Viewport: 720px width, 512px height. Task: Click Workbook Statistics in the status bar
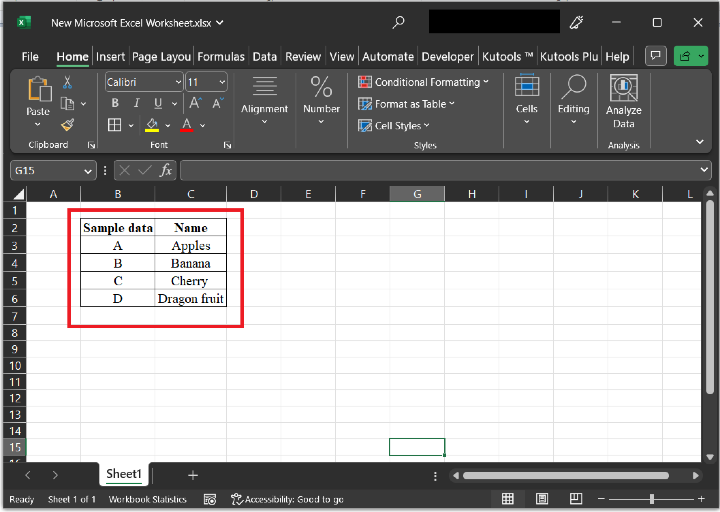(x=148, y=499)
